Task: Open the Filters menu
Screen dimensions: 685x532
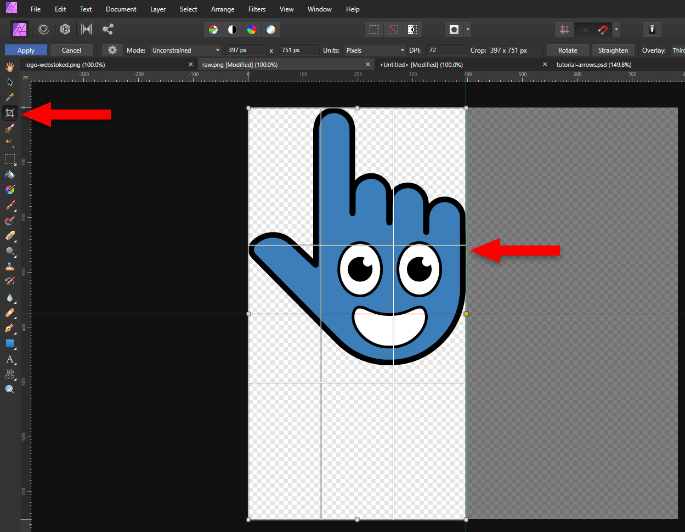Action: [258, 9]
